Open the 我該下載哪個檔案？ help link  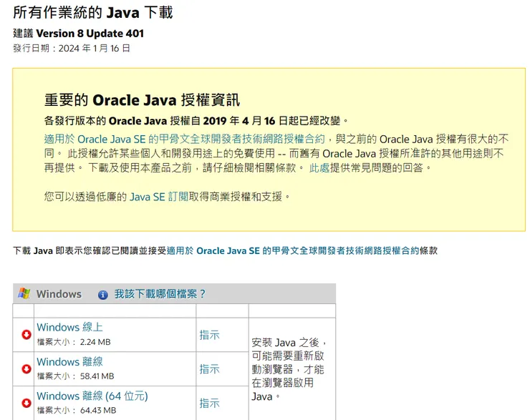(x=160, y=294)
